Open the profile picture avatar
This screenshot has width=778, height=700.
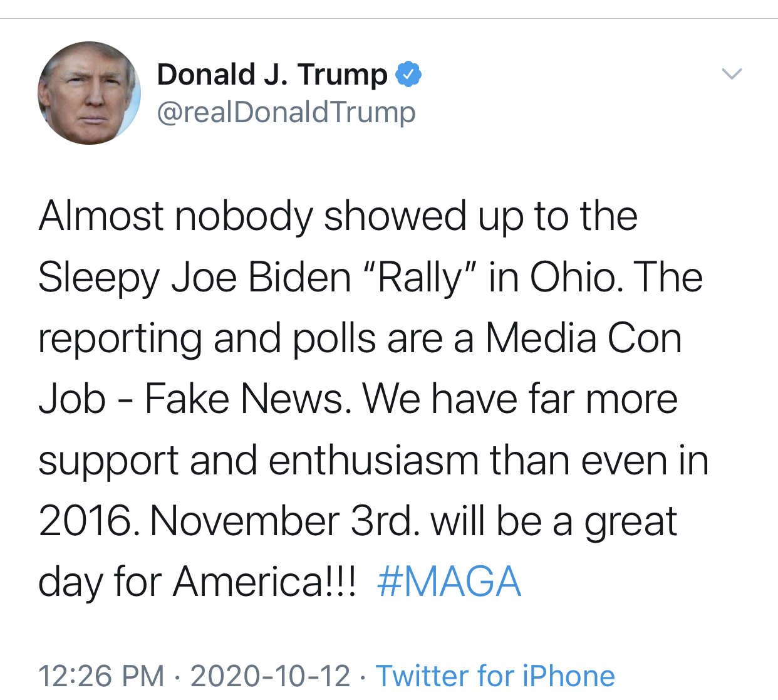coord(89,93)
